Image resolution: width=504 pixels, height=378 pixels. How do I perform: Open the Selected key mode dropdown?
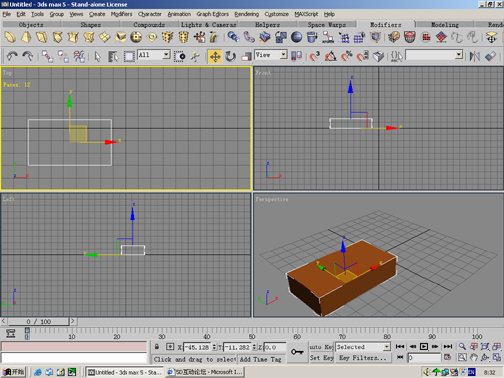pyautogui.click(x=386, y=347)
